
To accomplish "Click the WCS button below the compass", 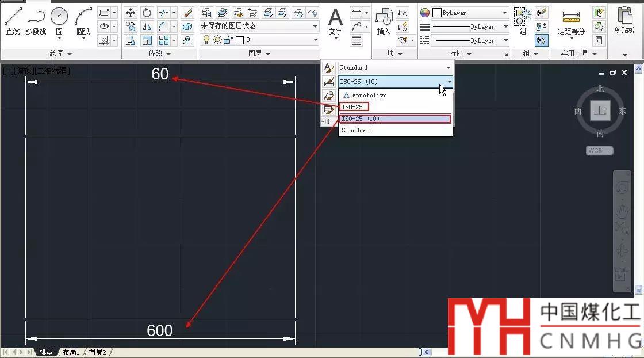I will click(x=599, y=151).
